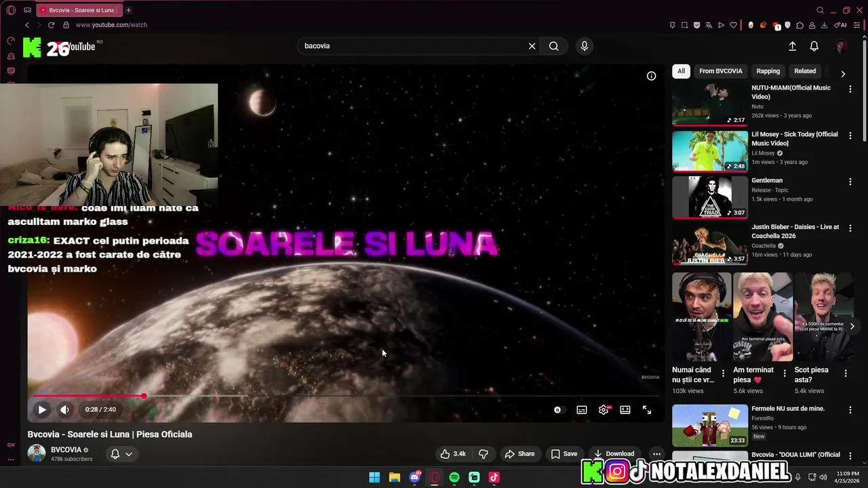The height and width of the screenshot is (488, 868).
Task: Open the BVCOVIA channel avatar
Action: [x=37, y=453]
